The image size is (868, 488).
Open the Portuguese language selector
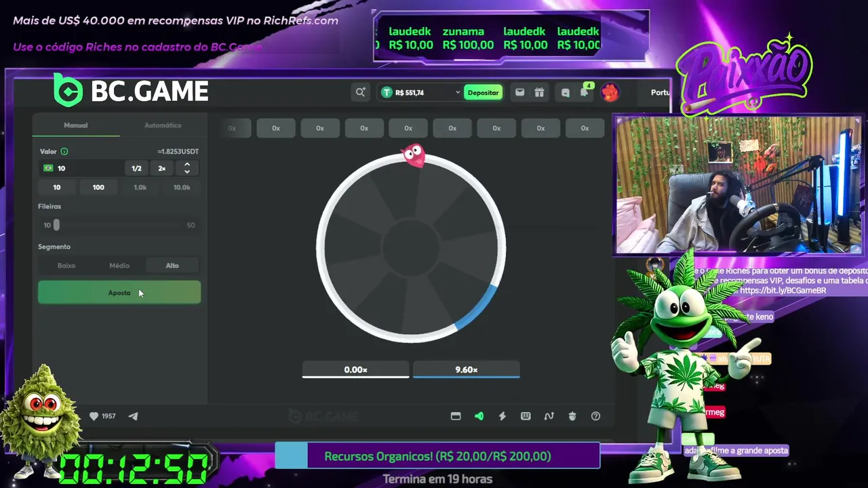point(660,92)
